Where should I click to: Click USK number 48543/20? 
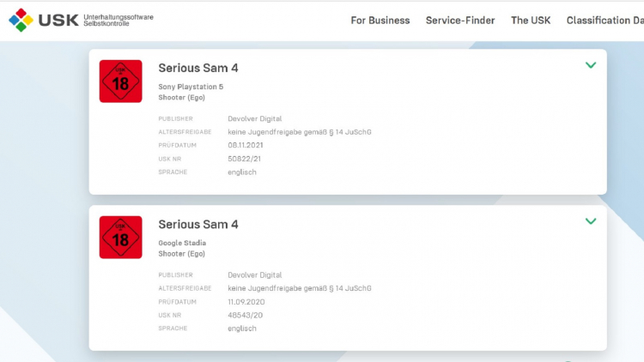243,315
